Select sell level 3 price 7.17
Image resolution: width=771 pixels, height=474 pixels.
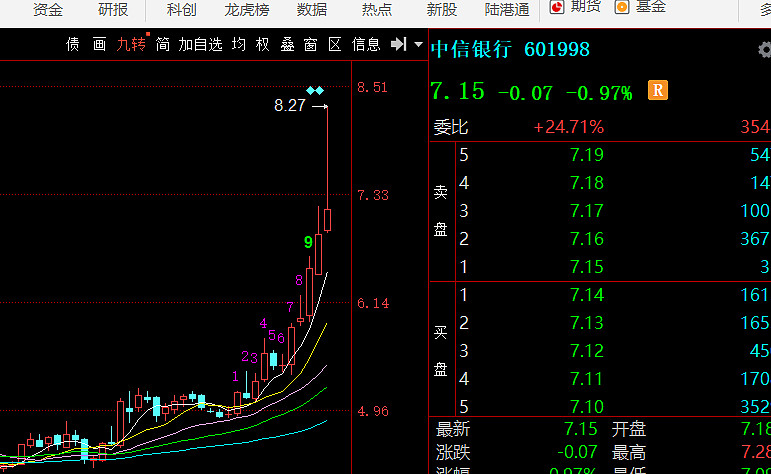[x=587, y=211]
